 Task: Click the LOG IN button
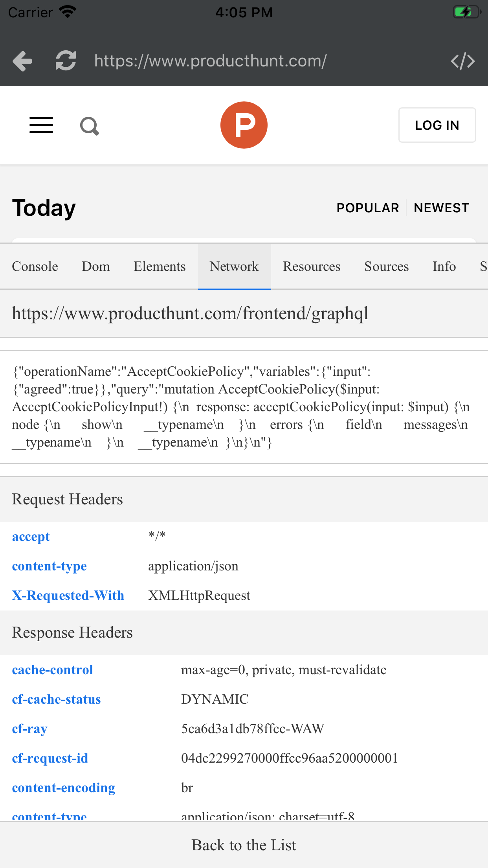pos(437,125)
